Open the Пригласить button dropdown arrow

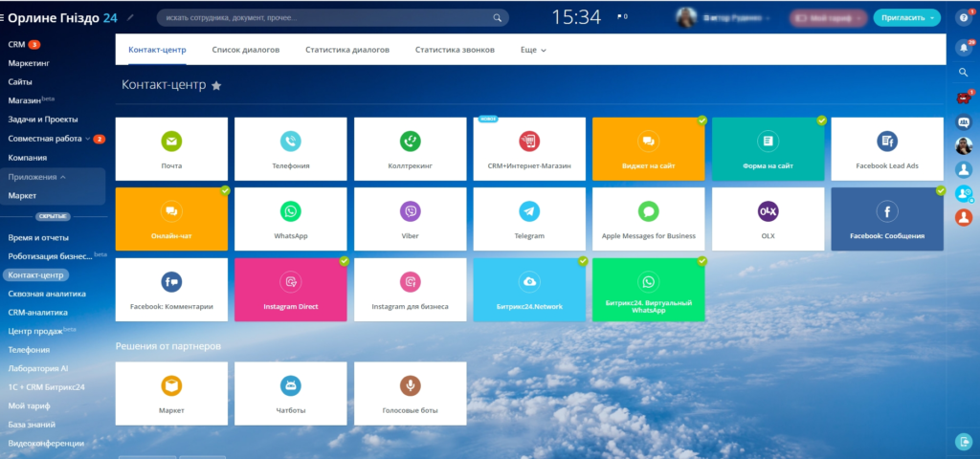pyautogui.click(x=933, y=17)
